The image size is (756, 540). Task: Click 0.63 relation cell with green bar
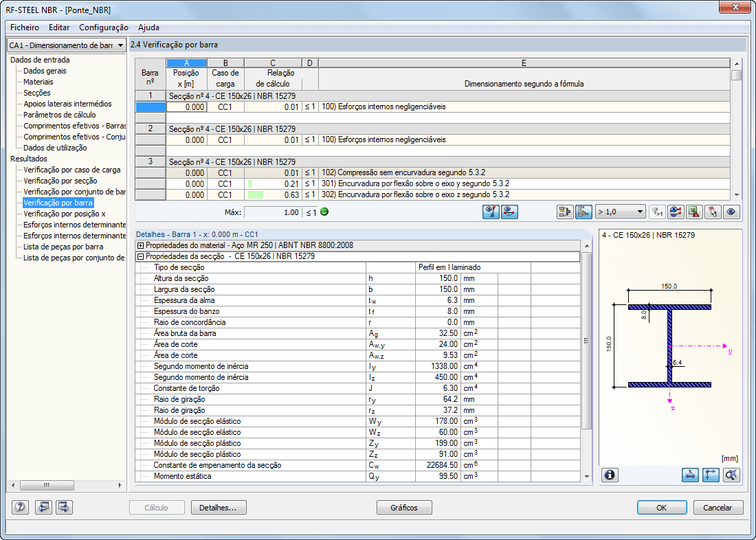point(273,195)
